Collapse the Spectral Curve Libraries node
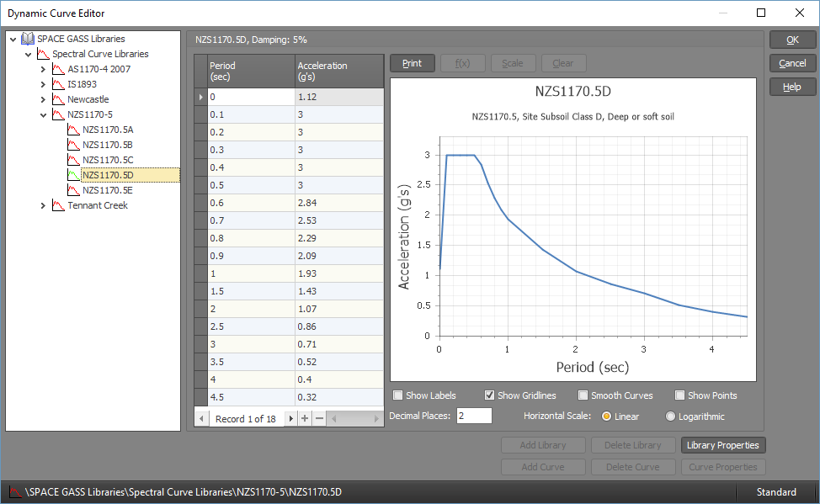This screenshot has width=820, height=504. coord(29,55)
